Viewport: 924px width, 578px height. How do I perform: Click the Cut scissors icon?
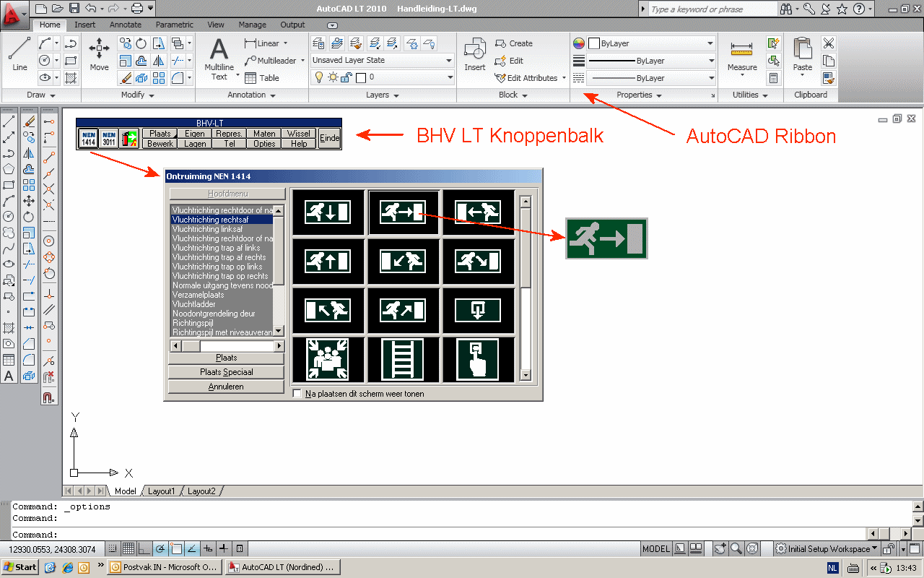tap(829, 43)
